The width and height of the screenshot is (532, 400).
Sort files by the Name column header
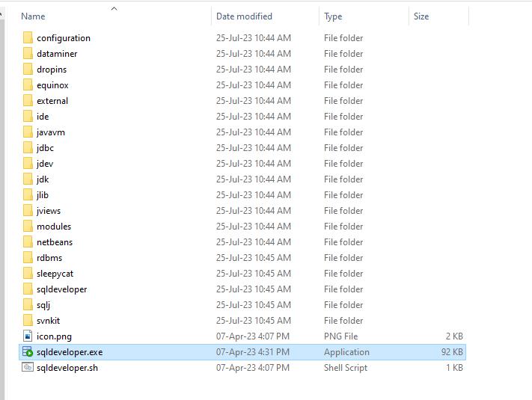click(33, 16)
